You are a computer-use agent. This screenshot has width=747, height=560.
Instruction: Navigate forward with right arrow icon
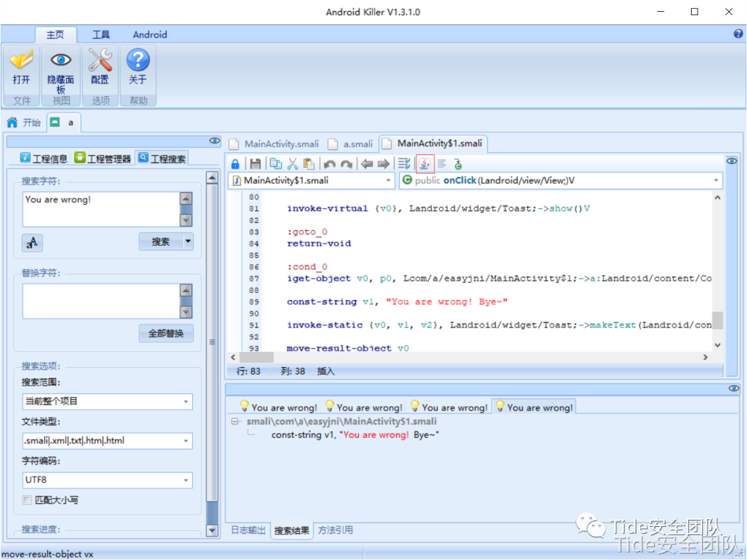(383, 165)
